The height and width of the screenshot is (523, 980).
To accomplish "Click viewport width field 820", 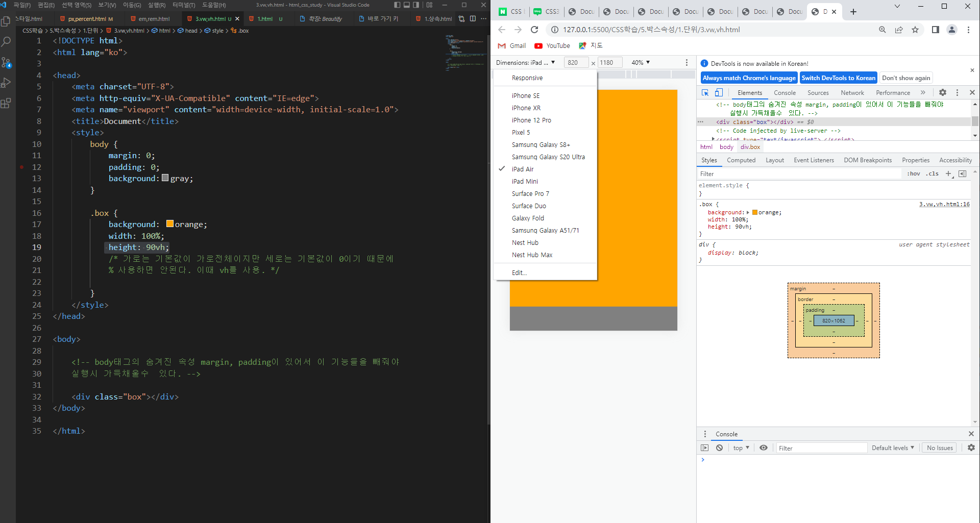I will (x=577, y=62).
